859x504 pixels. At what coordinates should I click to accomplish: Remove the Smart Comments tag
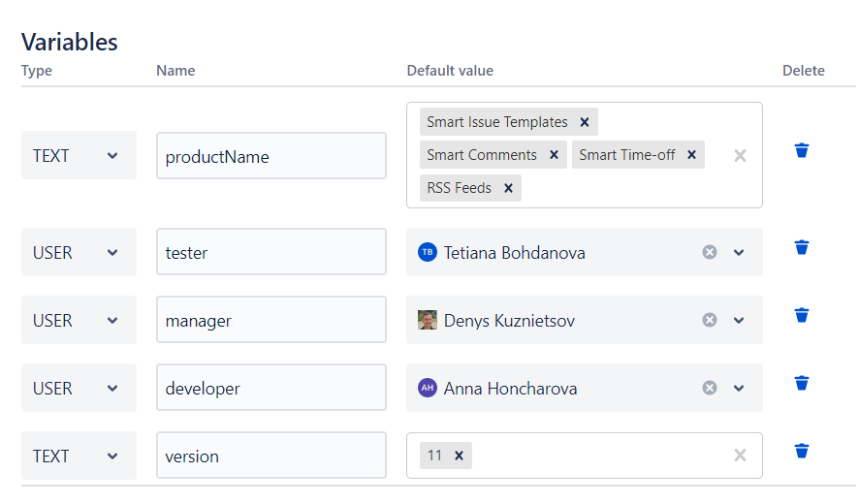[x=554, y=155]
